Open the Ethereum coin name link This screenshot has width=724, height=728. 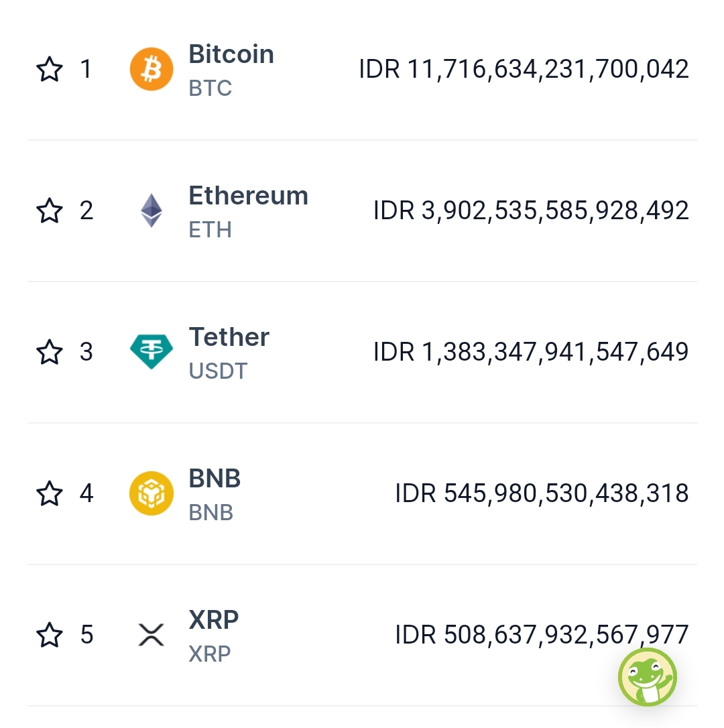pos(248,196)
